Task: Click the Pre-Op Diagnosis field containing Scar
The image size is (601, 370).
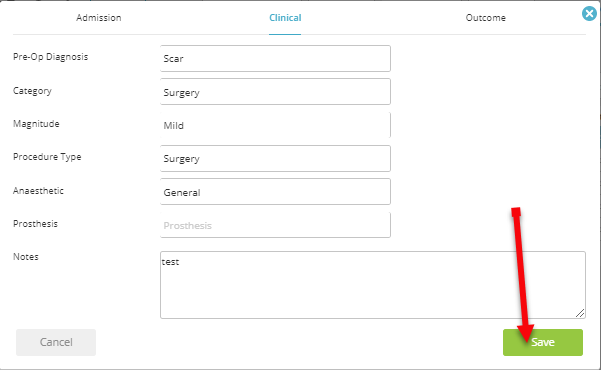Action: (275, 58)
